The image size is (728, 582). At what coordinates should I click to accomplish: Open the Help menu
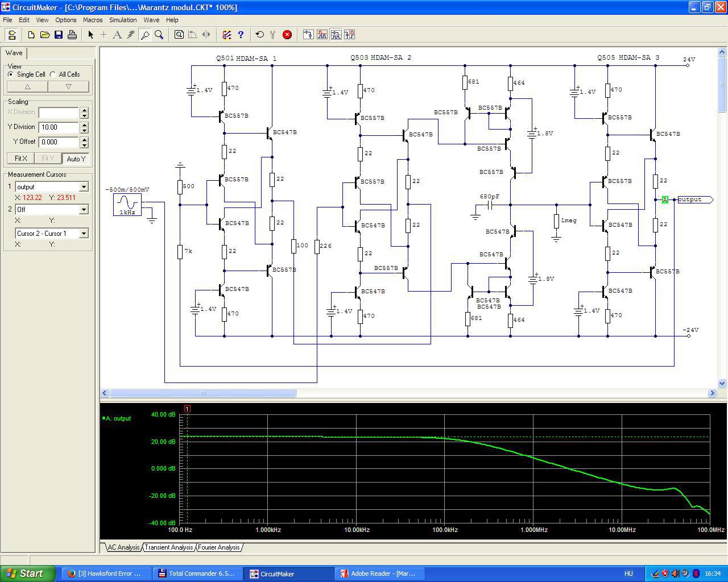coord(172,20)
